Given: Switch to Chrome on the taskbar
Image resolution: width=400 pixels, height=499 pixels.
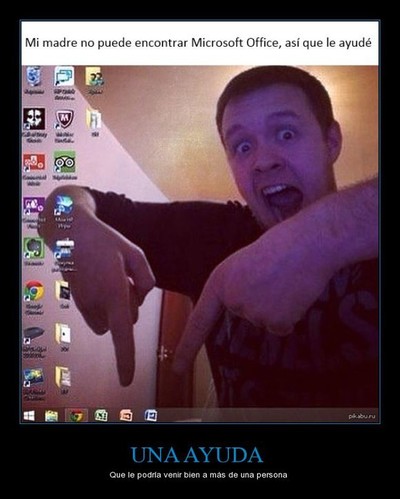Looking at the screenshot, I should click(x=76, y=416).
